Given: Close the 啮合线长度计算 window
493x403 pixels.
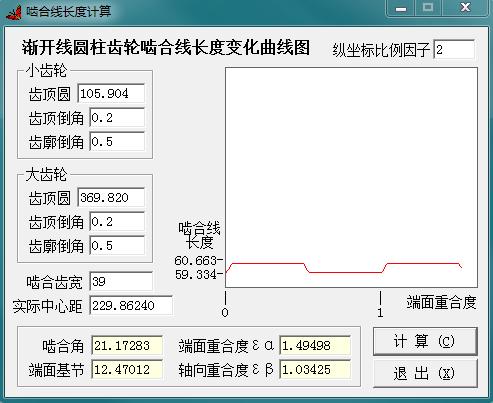Looking at the screenshot, I should click(x=465, y=8).
